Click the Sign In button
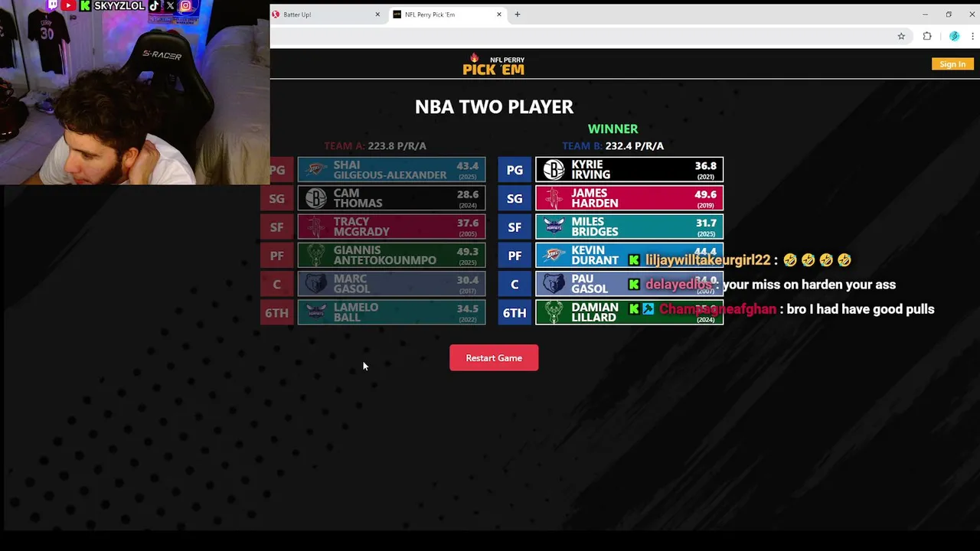Screen dimensions: 980x551 coord(952,64)
